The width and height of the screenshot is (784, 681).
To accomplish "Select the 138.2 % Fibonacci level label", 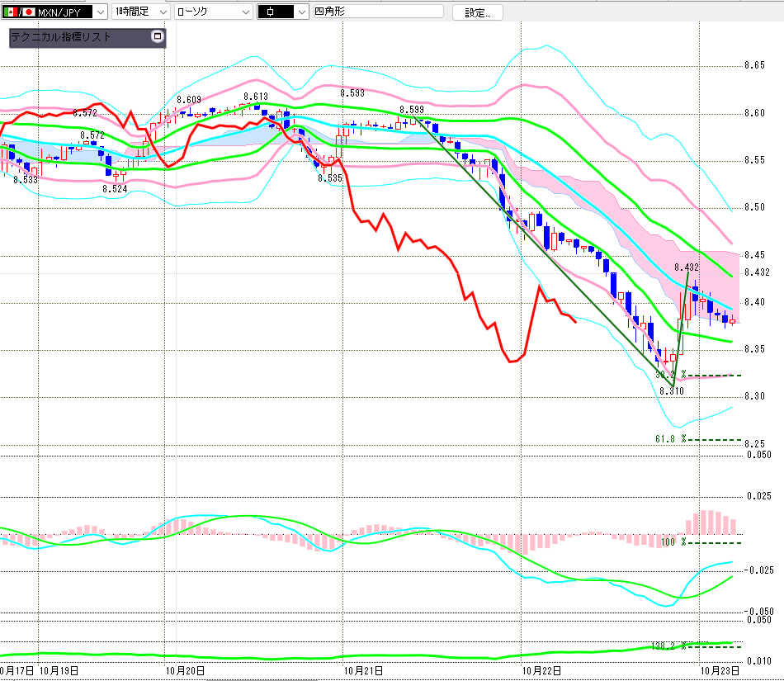I will [x=668, y=646].
